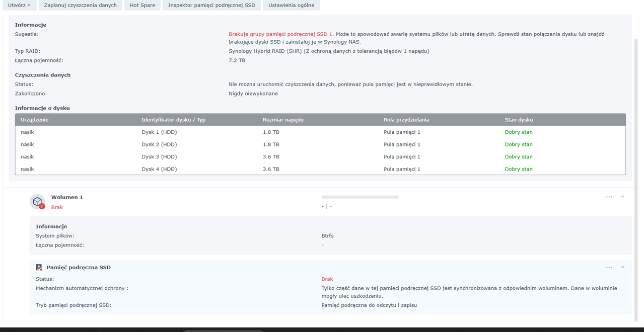644x332 pixels.
Task: Click the red Brak status under Wolumen 1
Action: [57, 207]
